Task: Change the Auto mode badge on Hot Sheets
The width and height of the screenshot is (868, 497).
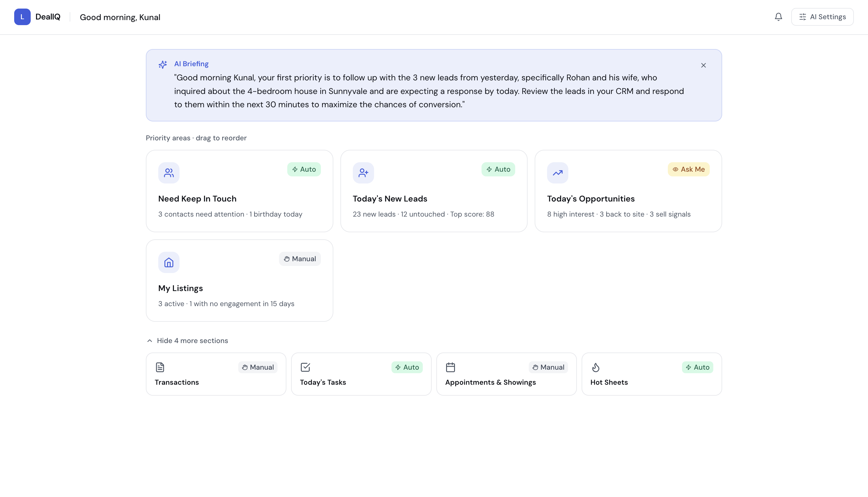Action: 697,367
